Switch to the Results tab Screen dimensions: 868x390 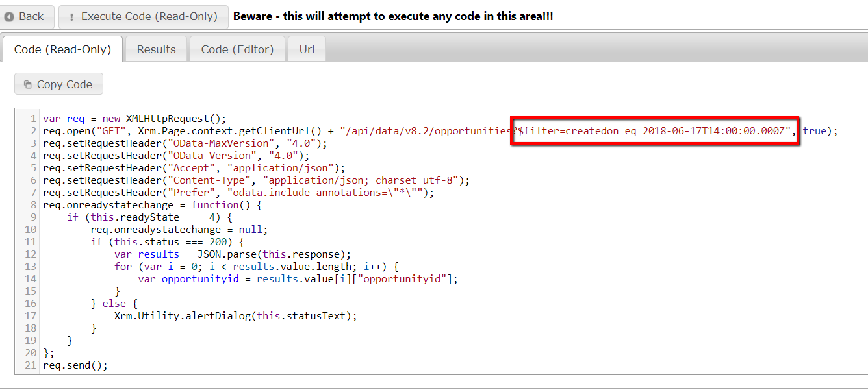pyautogui.click(x=156, y=49)
